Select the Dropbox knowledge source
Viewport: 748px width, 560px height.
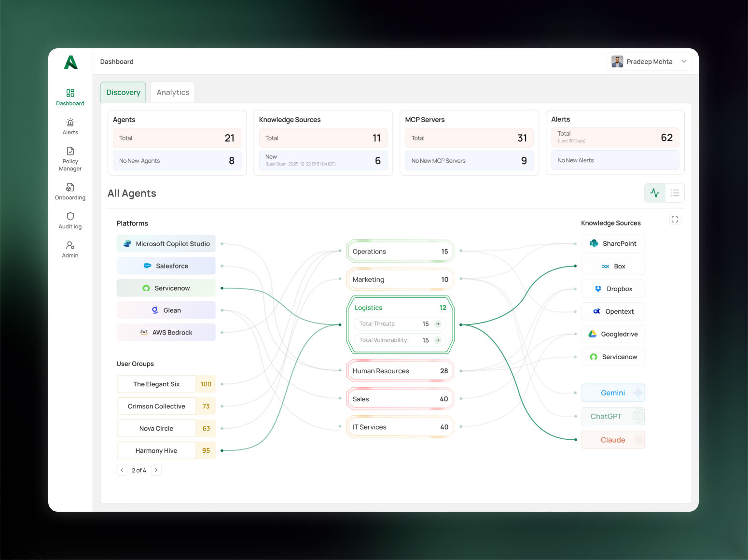click(613, 289)
